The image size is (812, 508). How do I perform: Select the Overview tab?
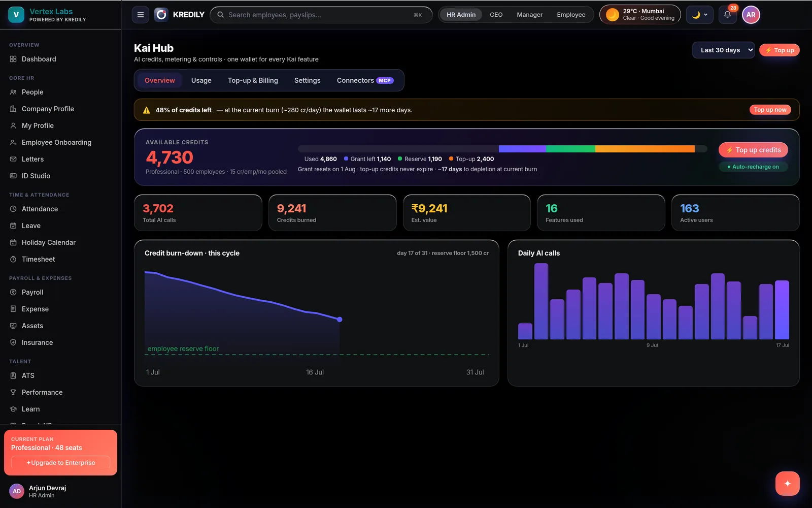[x=159, y=80]
